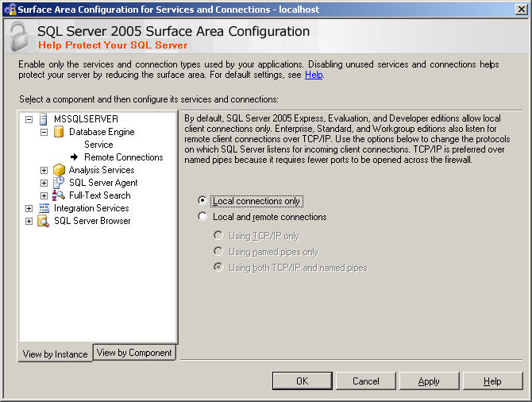The image size is (532, 402).
Task: Click the Integration Services icon
Action: (44, 208)
